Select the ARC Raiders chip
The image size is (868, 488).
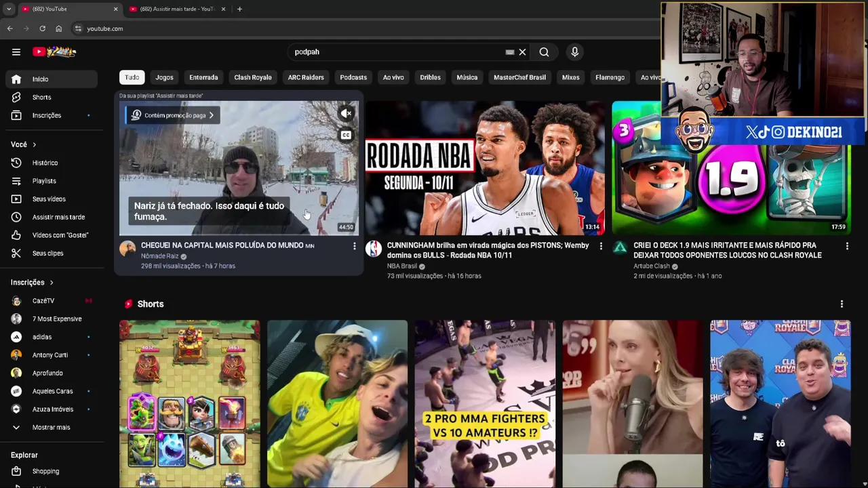click(306, 77)
